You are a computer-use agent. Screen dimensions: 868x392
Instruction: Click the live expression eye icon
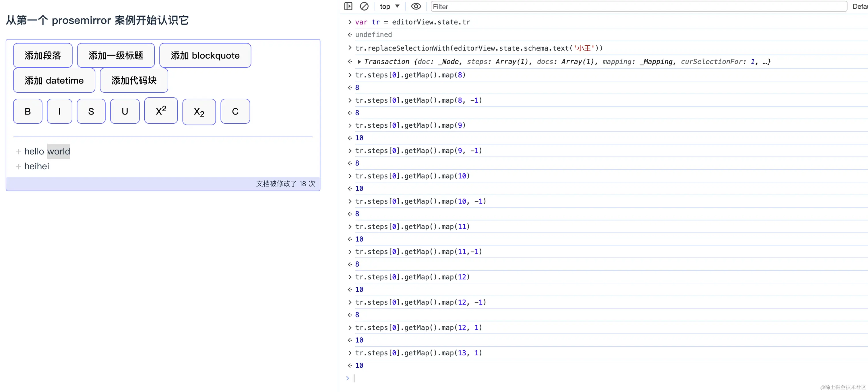416,6
